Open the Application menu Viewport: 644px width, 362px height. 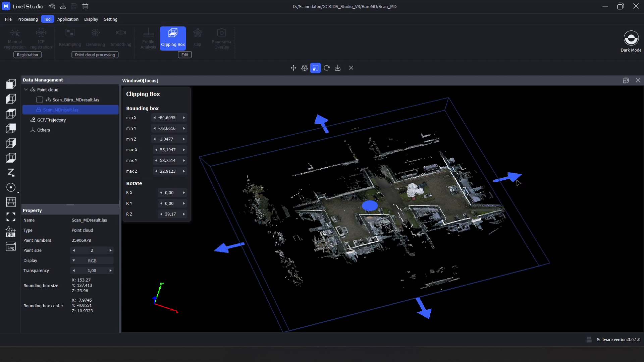tap(68, 19)
